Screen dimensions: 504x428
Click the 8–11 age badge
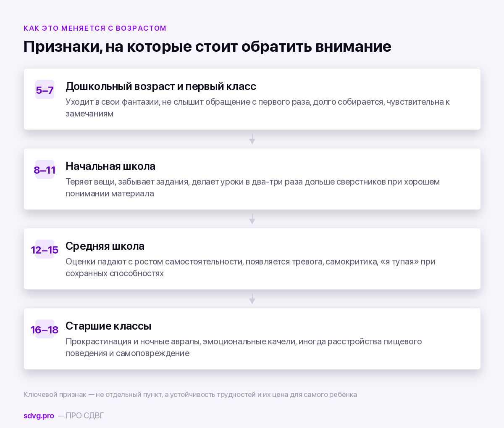pyautogui.click(x=45, y=169)
